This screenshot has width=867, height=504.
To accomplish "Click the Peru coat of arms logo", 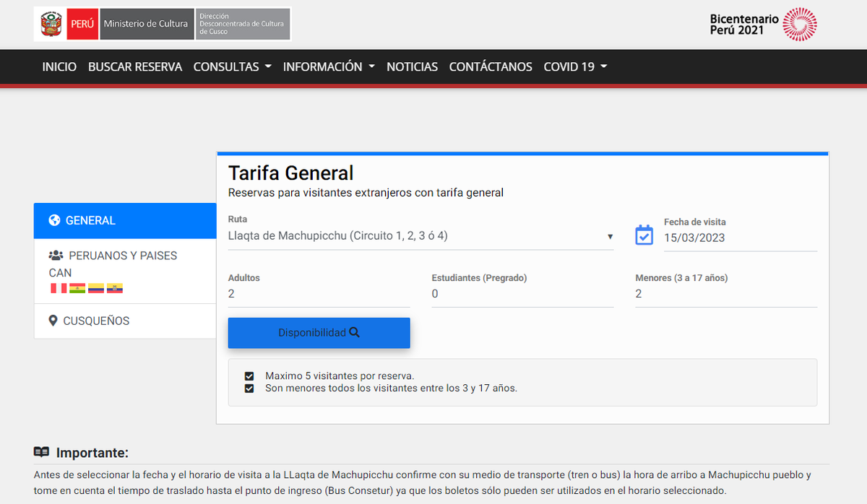I will coord(51,24).
